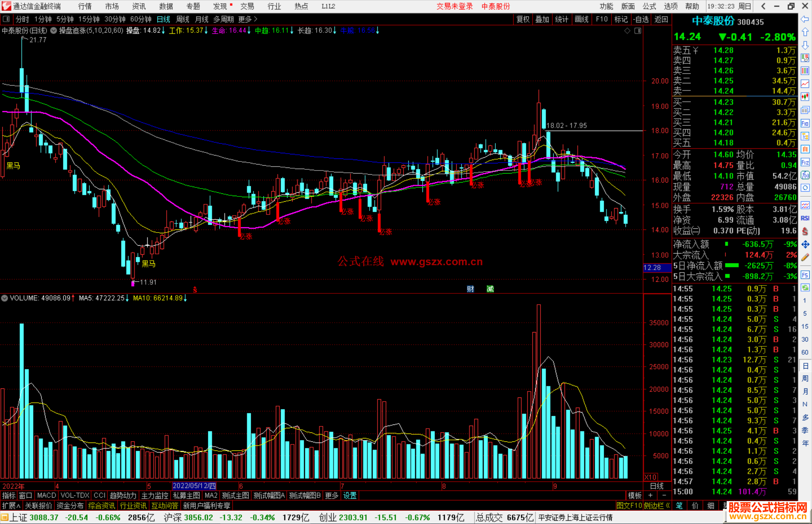Click the RSI indicator sidebar icon
This screenshot has height=524, width=812.
point(805,218)
